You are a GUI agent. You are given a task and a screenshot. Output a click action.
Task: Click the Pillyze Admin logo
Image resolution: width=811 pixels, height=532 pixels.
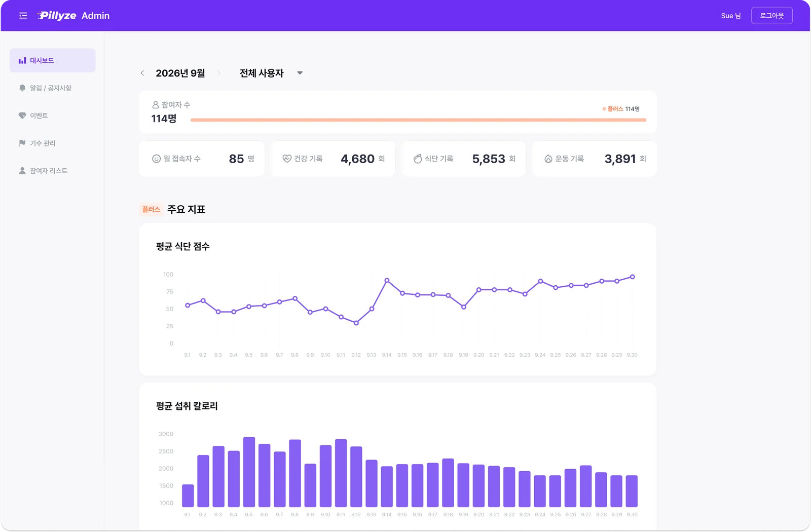coord(73,16)
